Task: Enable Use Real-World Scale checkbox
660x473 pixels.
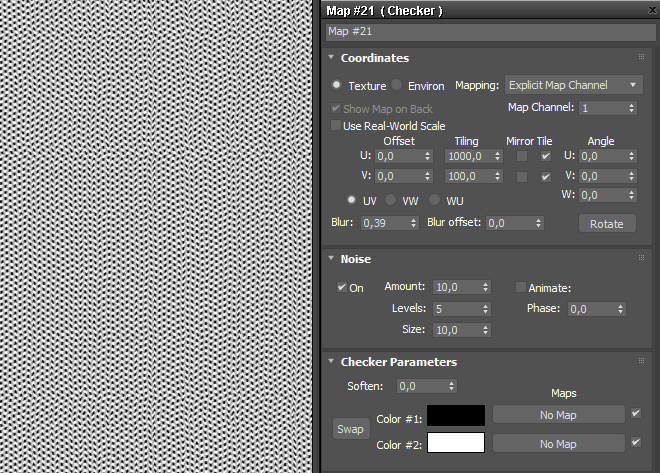Action: (x=336, y=126)
